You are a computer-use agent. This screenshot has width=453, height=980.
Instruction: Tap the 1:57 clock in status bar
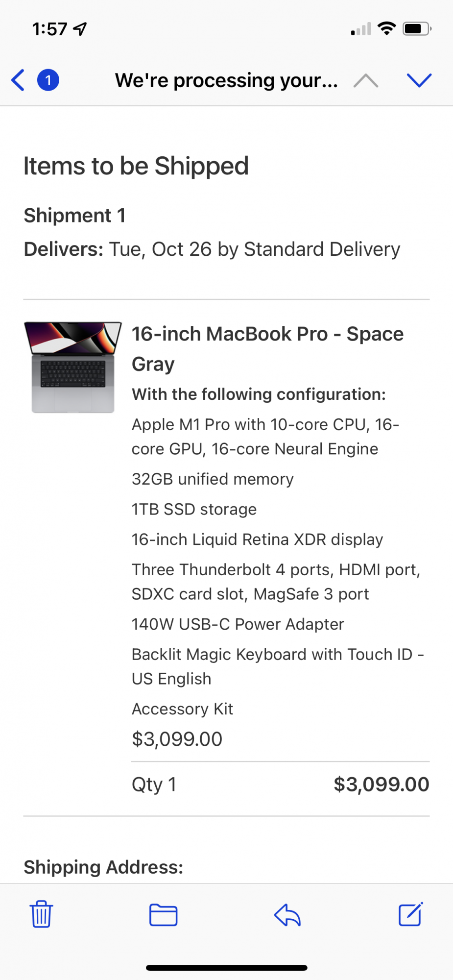pos(49,29)
